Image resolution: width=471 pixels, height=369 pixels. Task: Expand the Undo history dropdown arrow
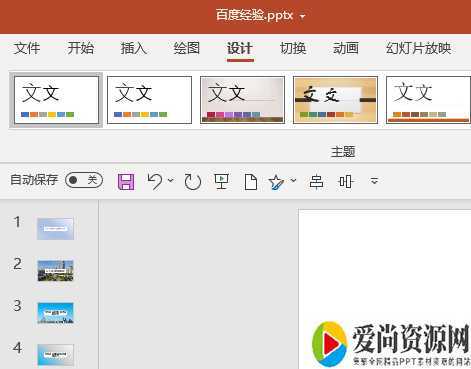(171, 181)
